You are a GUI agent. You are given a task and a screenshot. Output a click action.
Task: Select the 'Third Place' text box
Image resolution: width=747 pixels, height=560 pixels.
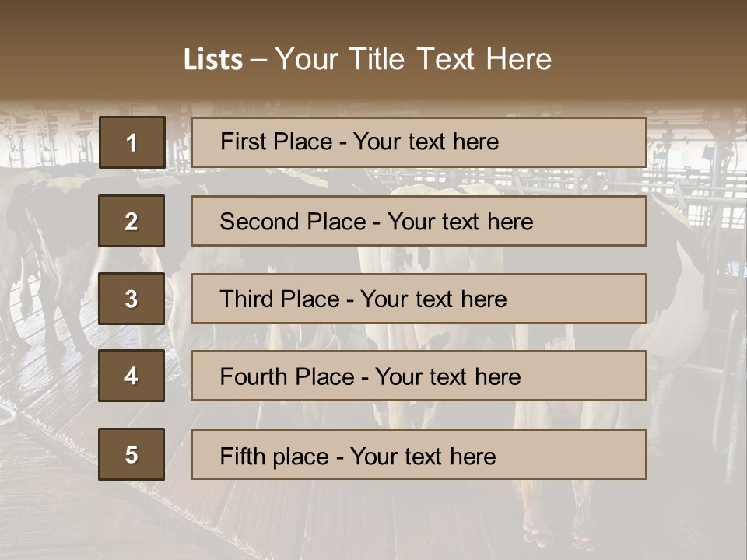[419, 299]
